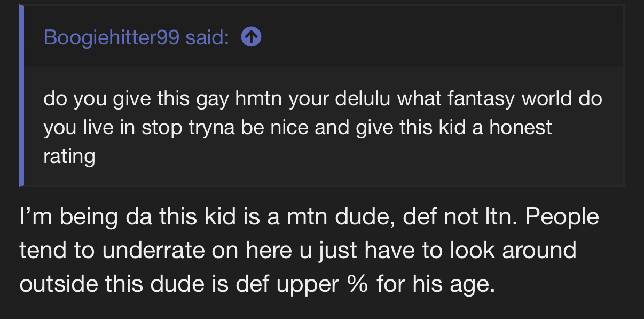Click "honest" in the quoted message

click(521, 128)
